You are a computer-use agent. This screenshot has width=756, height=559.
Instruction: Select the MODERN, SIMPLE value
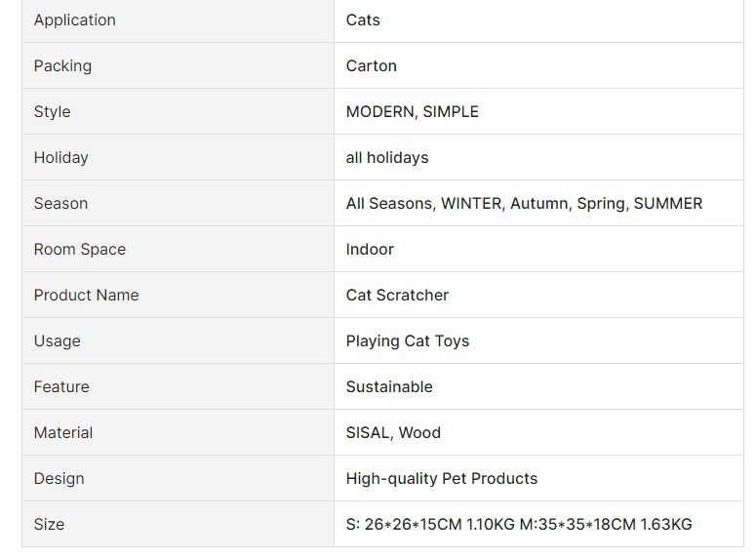(412, 112)
